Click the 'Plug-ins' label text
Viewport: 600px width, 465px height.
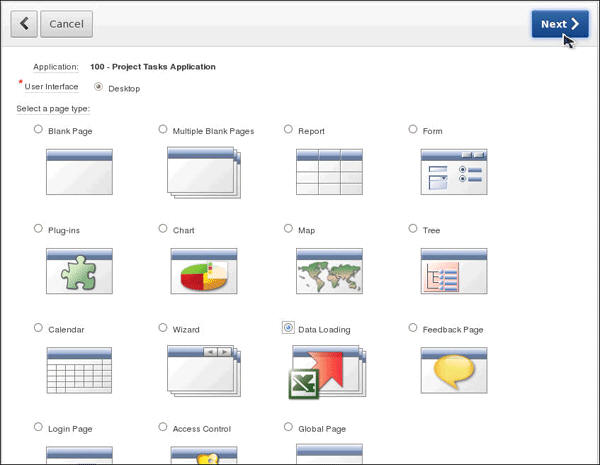(x=64, y=230)
